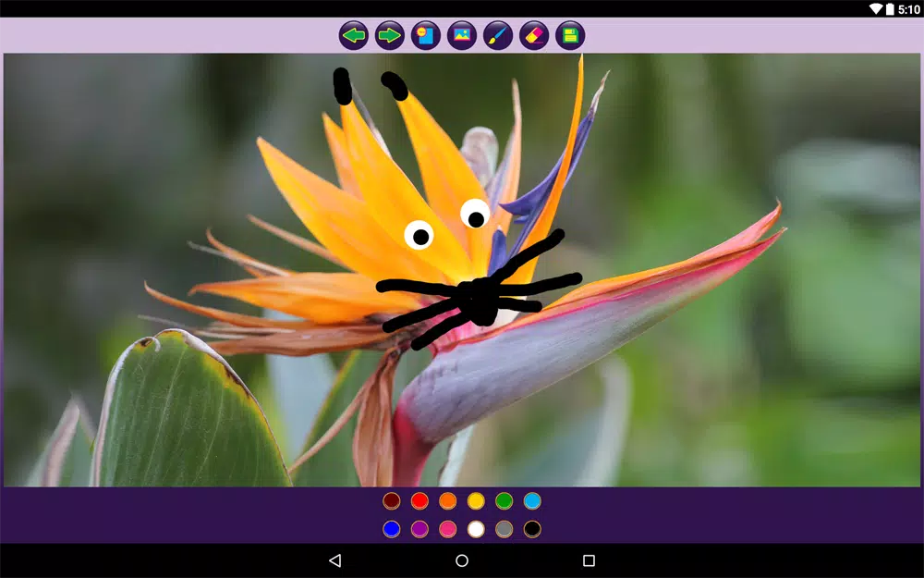Click the green right arrow button

point(390,35)
